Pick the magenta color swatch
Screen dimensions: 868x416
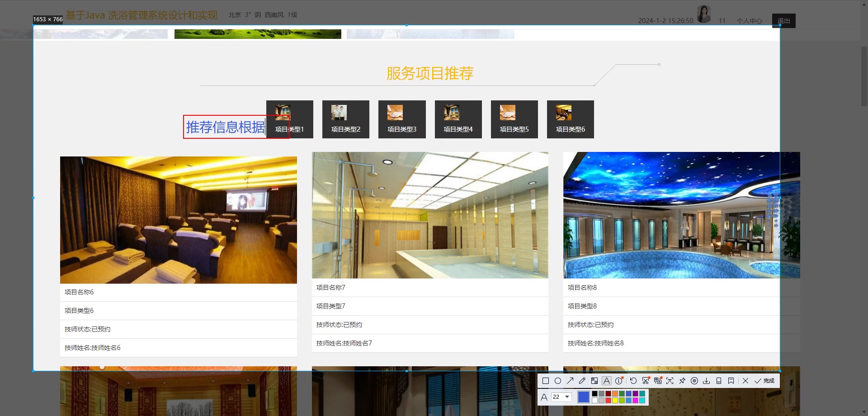(x=635, y=400)
